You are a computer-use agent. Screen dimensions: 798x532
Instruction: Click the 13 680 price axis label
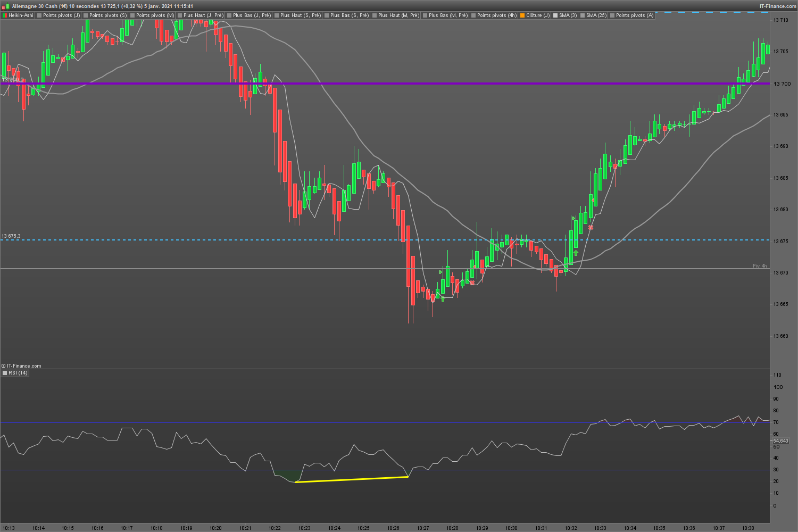781,210
